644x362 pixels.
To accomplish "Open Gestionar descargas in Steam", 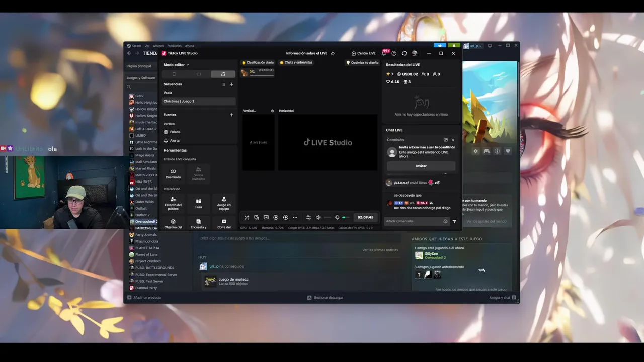I will [x=325, y=297].
